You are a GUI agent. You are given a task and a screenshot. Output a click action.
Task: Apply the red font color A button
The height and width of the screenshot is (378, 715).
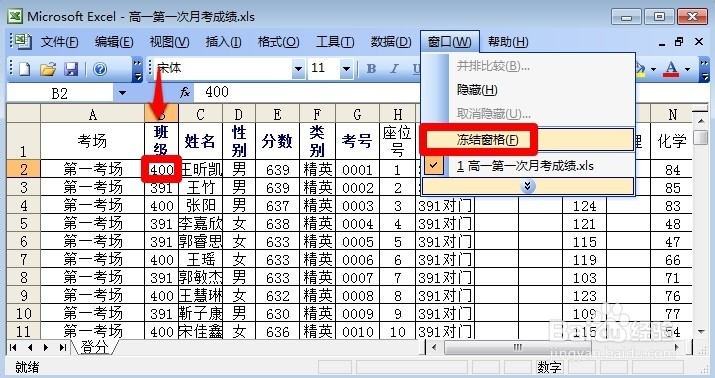click(x=671, y=69)
